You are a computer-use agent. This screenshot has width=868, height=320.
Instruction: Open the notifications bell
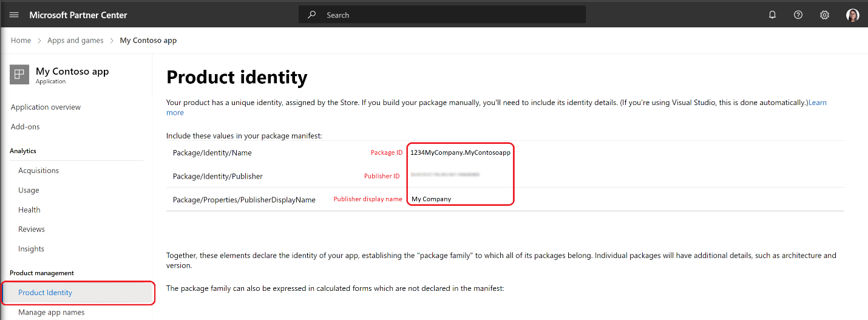coord(772,15)
